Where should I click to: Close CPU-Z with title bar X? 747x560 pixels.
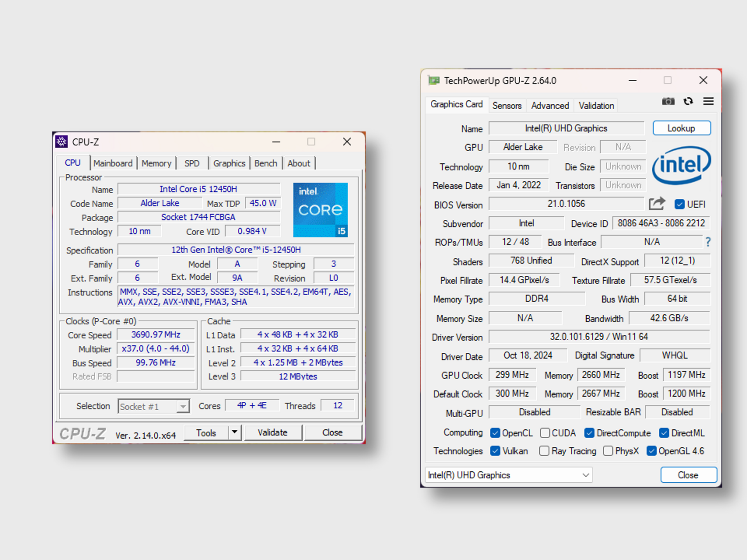point(347,142)
